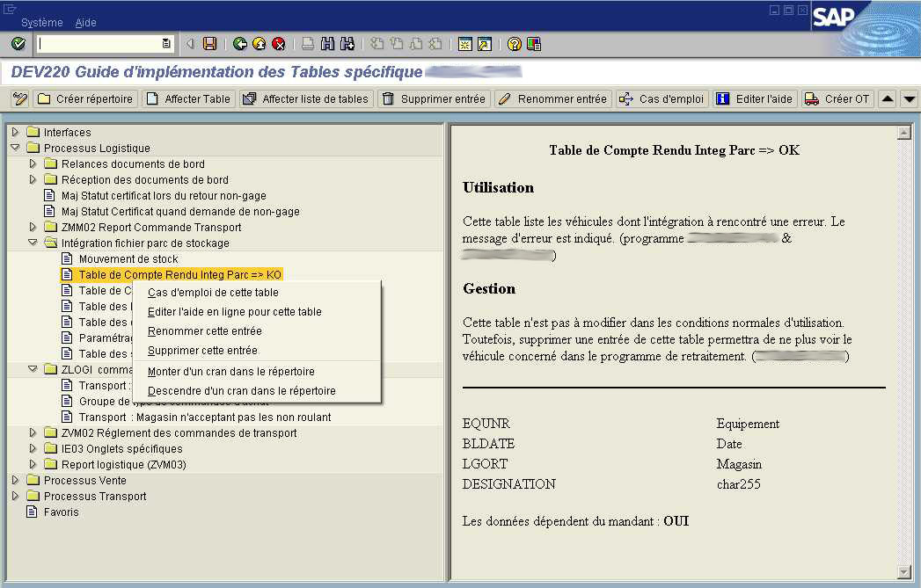Expand Report logistique (ZVM03) folder

pos(33,464)
